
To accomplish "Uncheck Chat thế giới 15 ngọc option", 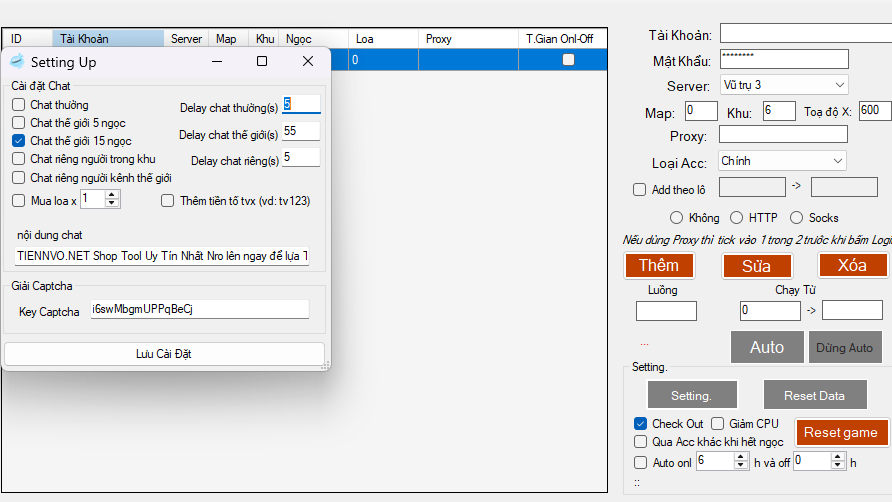I will click(19, 141).
